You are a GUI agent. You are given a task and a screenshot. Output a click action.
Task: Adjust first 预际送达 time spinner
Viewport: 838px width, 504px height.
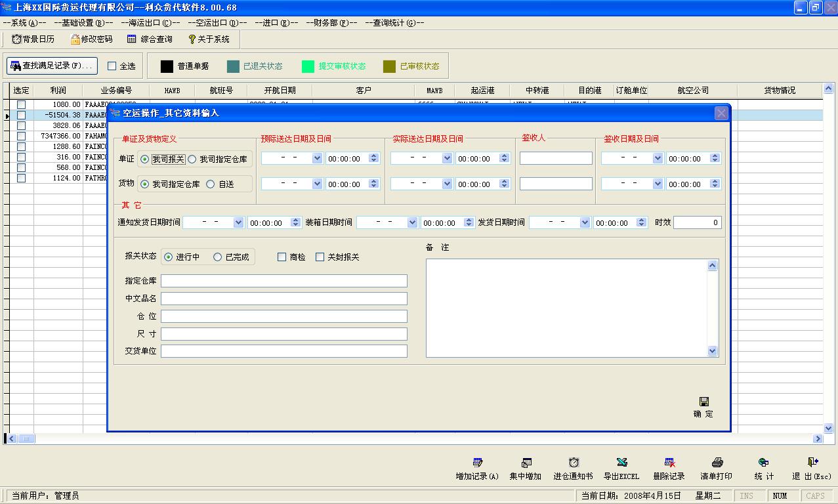coord(374,158)
